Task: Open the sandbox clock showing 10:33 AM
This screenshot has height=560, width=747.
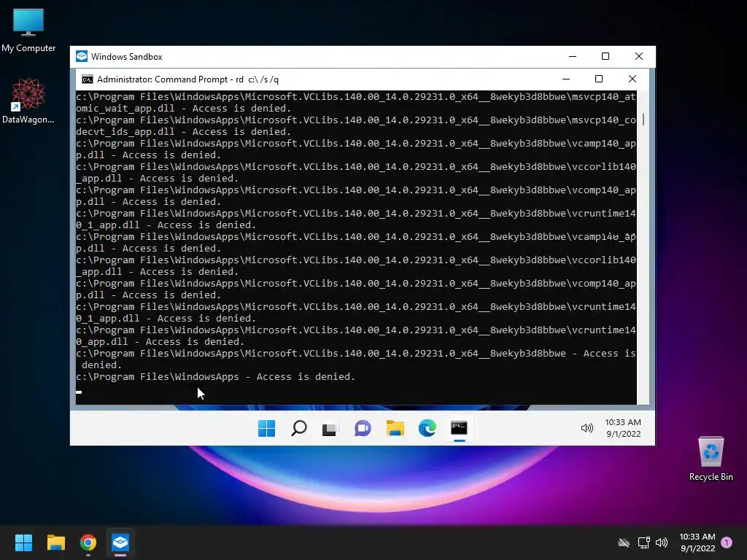Action: click(623, 428)
